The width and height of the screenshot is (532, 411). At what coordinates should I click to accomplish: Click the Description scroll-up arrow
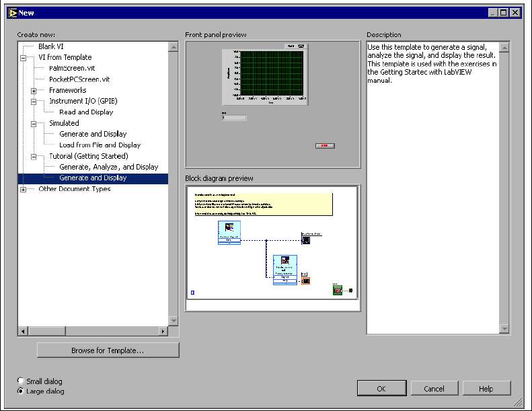click(x=504, y=48)
